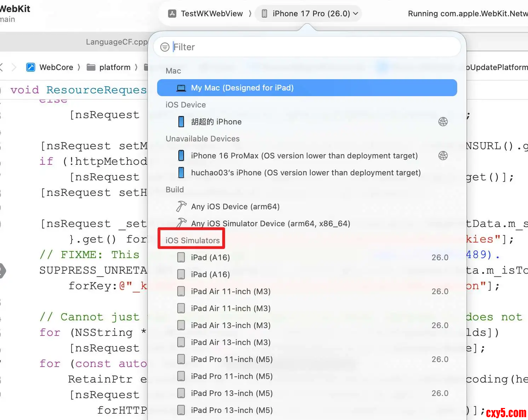
Task: Click the platform folder icon in breadcrumb
Action: [x=91, y=67]
